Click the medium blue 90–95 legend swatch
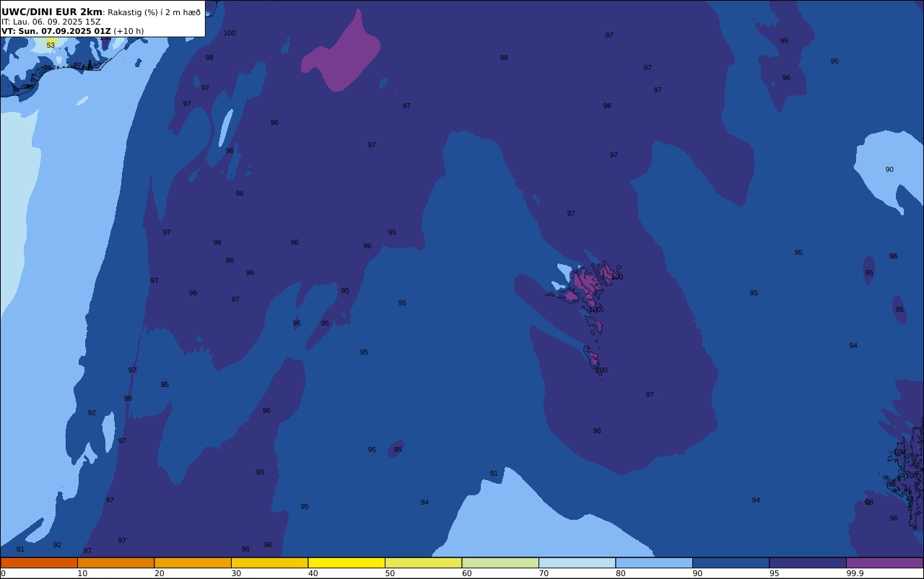The width and height of the screenshot is (924, 579). click(x=731, y=562)
